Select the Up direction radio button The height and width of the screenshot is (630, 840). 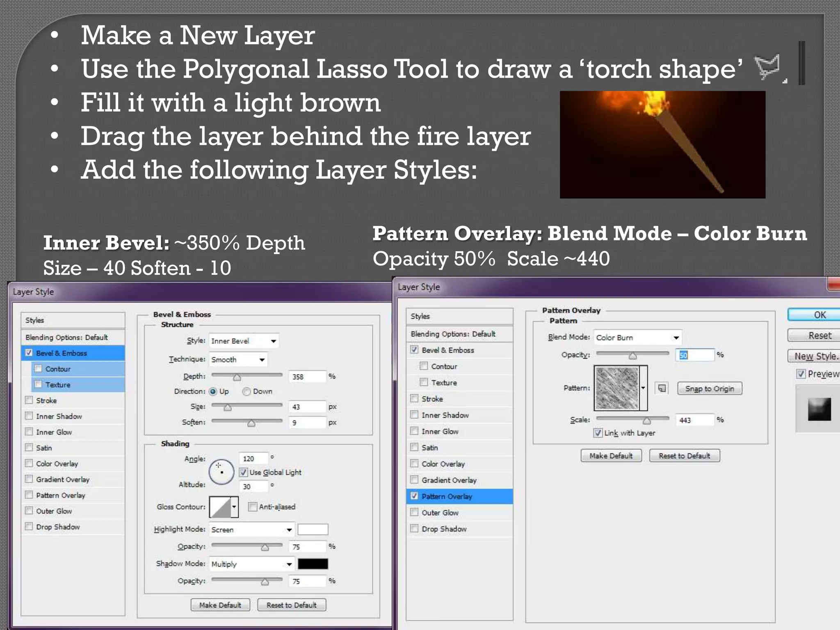(213, 391)
